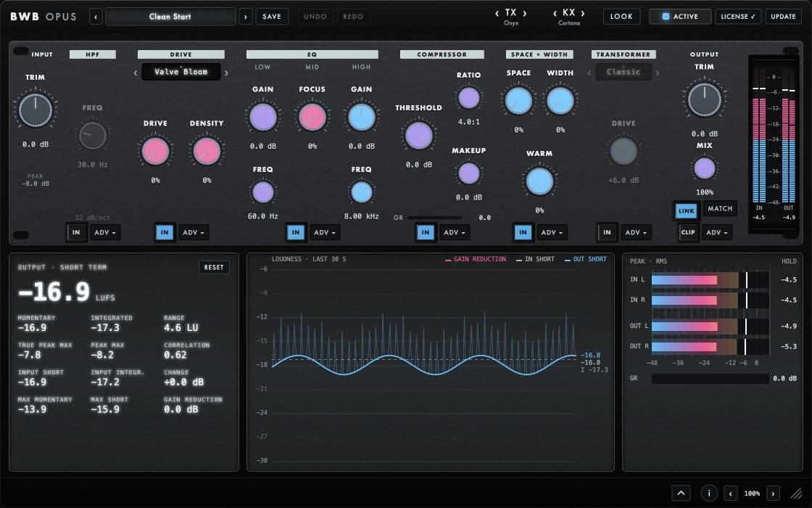Expand Transformer ADV options
Image resolution: width=812 pixels, height=508 pixels.
pyautogui.click(x=636, y=232)
